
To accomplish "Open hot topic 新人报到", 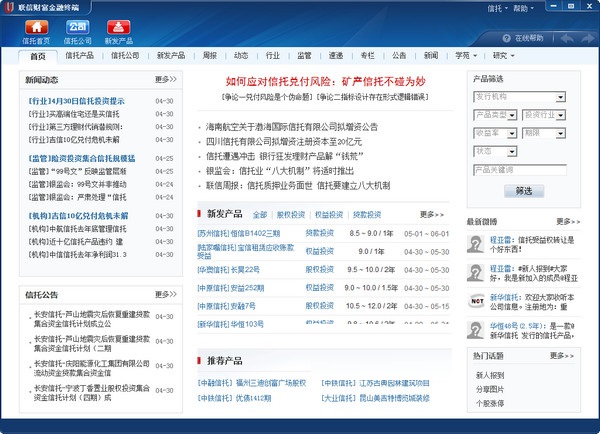I will 490,375.
